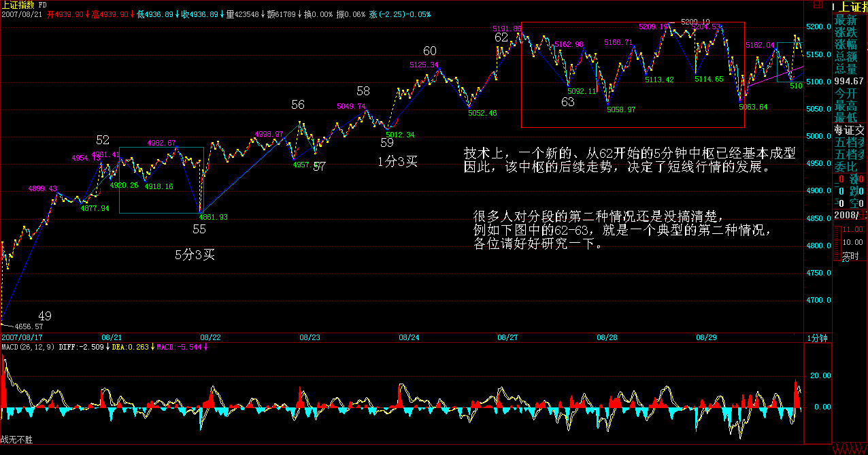Select the 五档 tab in side panel
Viewport: 868px width, 455px height.
[x=849, y=142]
